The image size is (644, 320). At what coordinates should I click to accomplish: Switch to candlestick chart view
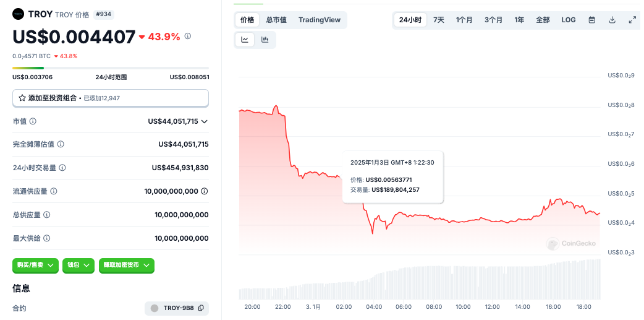click(265, 40)
